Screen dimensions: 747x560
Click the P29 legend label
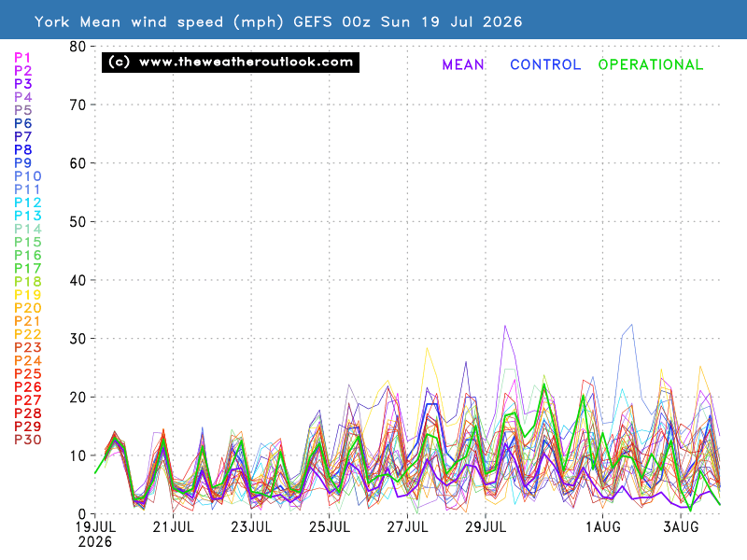pyautogui.click(x=28, y=427)
